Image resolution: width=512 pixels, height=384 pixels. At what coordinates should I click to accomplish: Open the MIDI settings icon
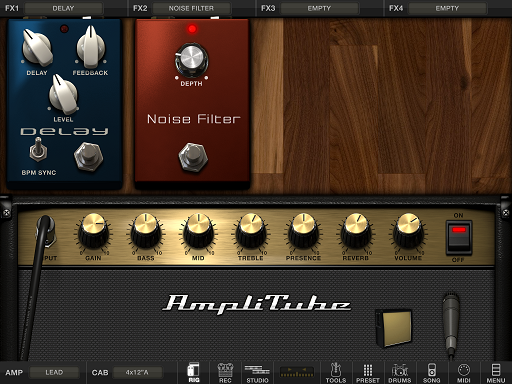click(463, 373)
